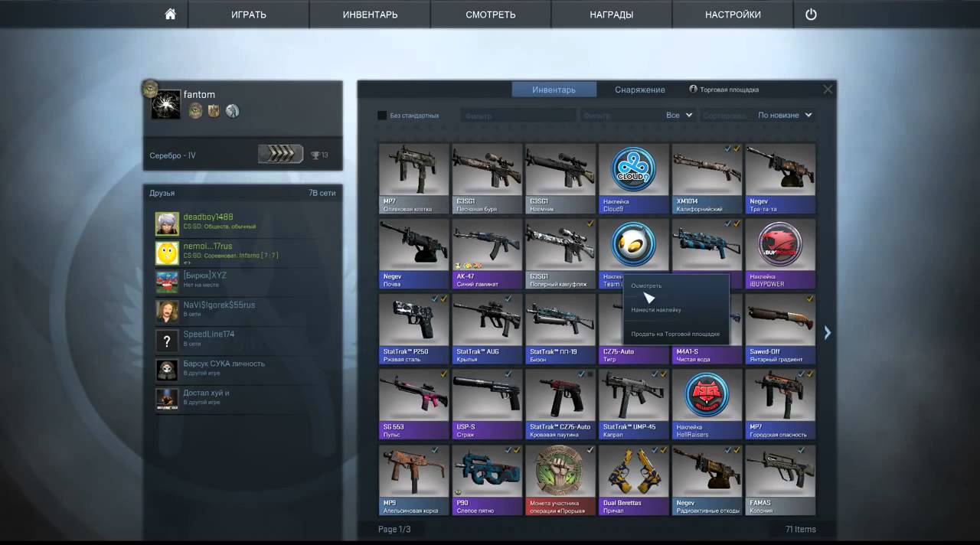Screen dimensions: 980x545
Task: Choose Продать на Торговой площадке
Action: (x=676, y=334)
